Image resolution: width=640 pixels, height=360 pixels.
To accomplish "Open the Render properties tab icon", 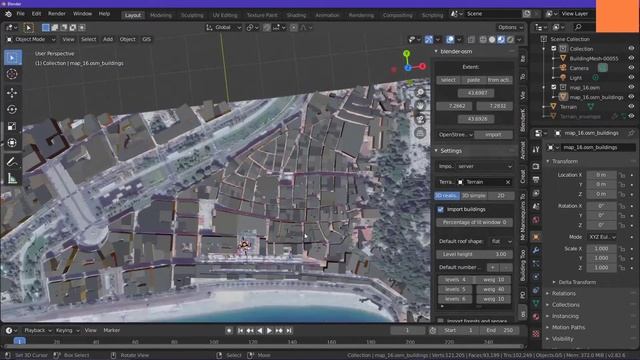I will point(536,166).
